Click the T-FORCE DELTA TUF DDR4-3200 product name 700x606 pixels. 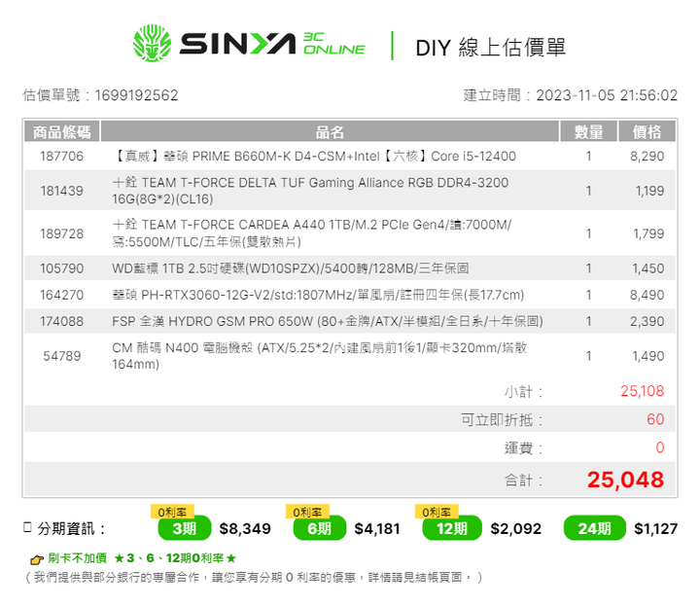click(x=310, y=191)
